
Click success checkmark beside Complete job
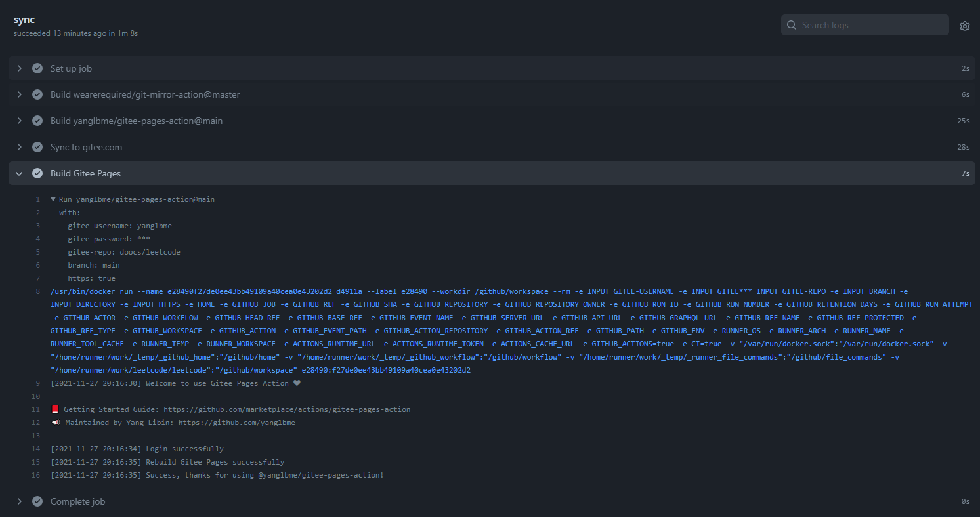(37, 501)
